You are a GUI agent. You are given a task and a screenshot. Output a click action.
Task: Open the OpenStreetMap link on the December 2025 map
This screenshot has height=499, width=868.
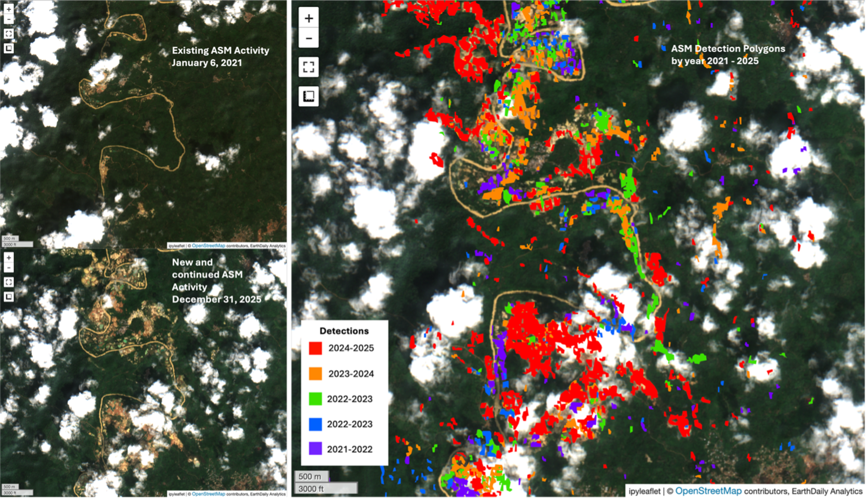click(x=208, y=494)
